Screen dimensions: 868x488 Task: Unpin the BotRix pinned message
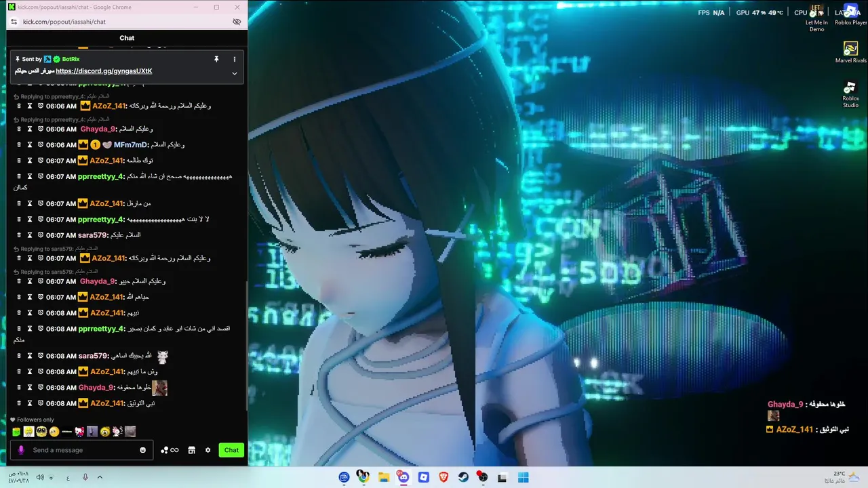tap(216, 59)
